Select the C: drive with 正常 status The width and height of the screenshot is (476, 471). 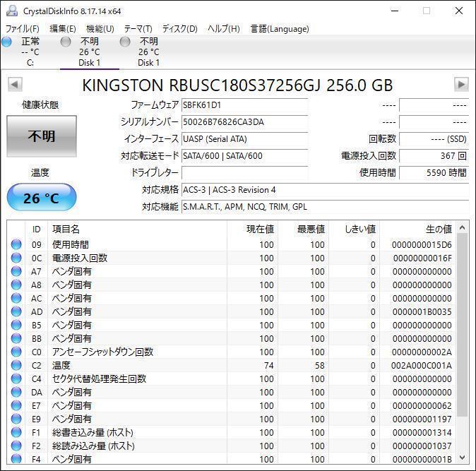(30, 52)
